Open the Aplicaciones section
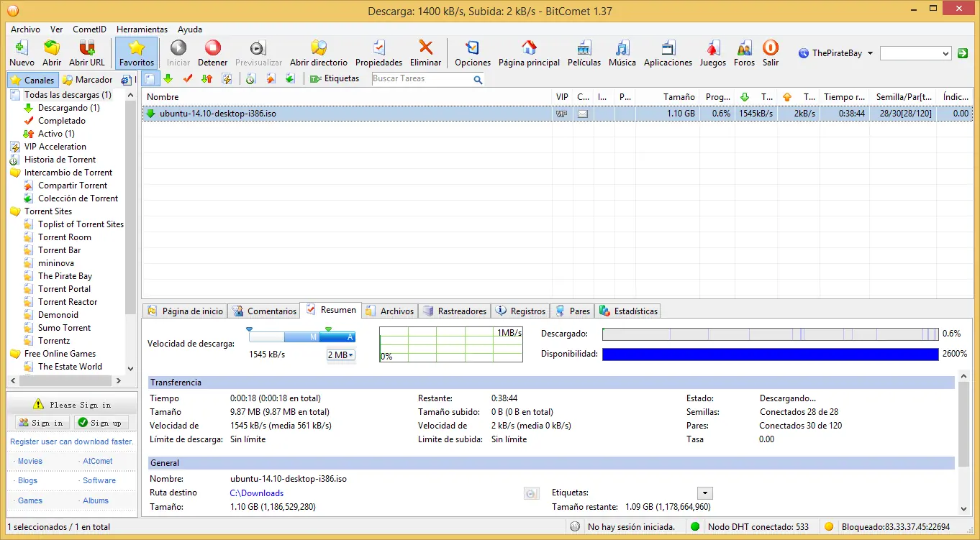Image resolution: width=980 pixels, height=540 pixels. point(668,53)
